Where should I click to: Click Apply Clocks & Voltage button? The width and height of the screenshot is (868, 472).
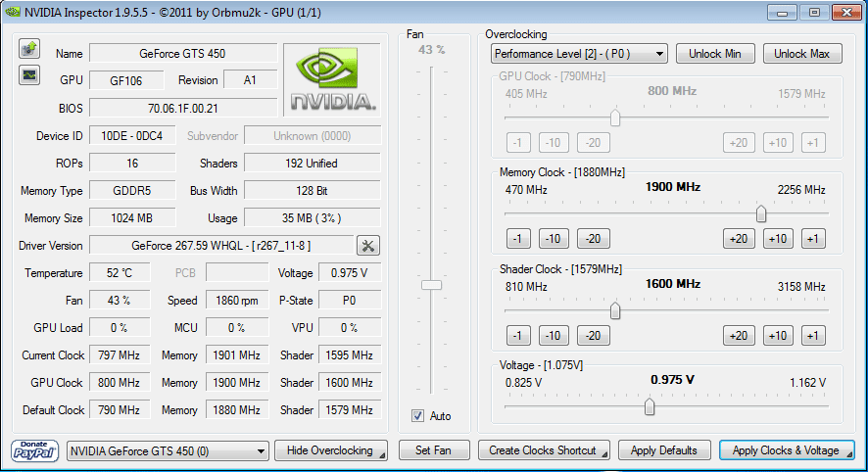click(x=787, y=450)
